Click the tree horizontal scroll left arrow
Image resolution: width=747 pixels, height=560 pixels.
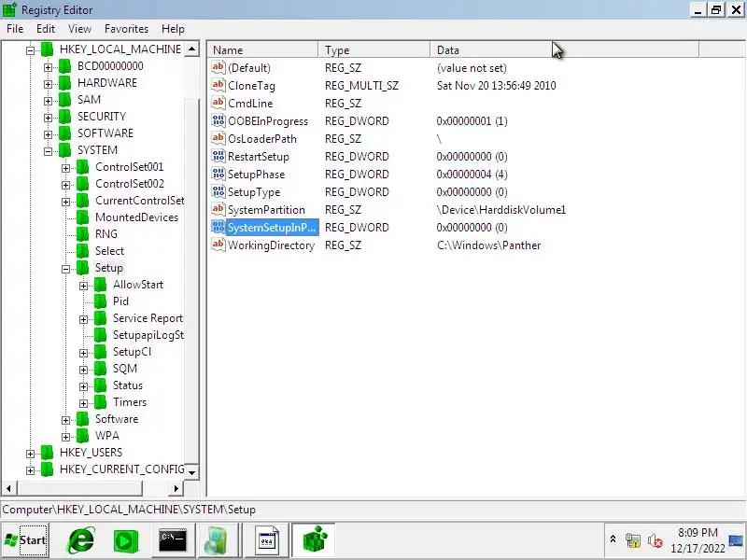point(8,488)
